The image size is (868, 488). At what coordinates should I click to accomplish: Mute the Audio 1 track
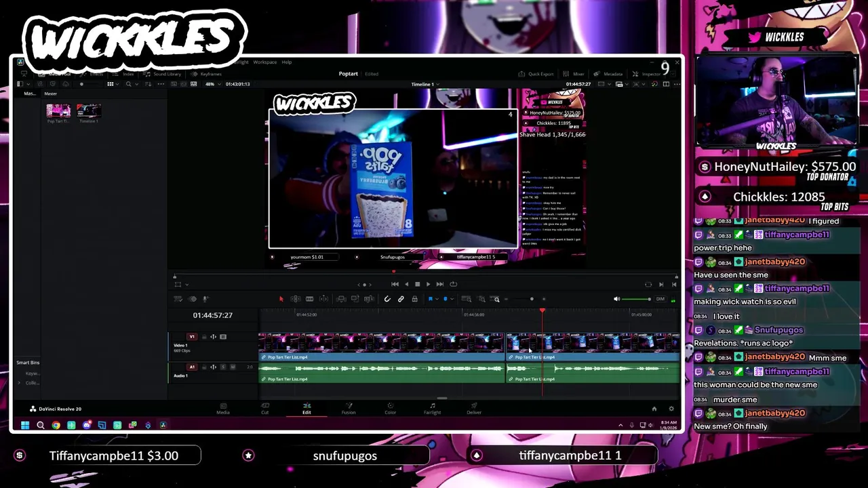pyautogui.click(x=233, y=367)
